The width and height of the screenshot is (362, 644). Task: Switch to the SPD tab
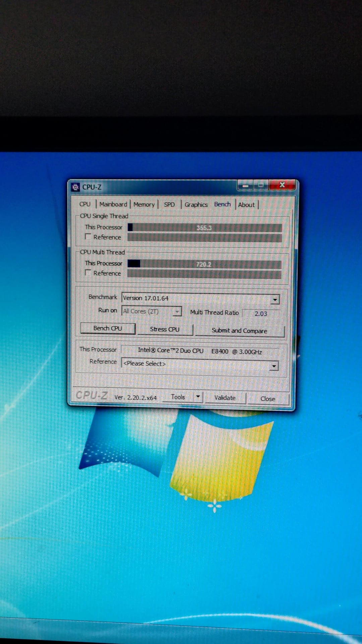click(169, 205)
